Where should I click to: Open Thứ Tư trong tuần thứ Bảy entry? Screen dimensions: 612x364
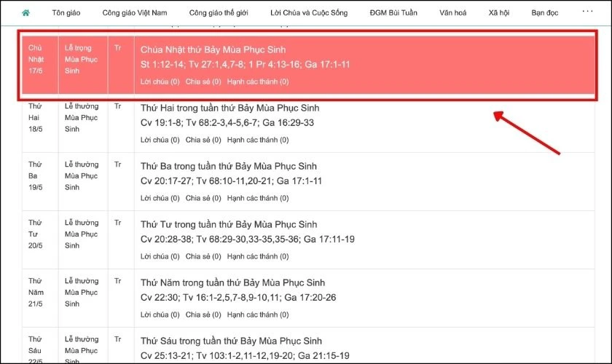tap(228, 224)
